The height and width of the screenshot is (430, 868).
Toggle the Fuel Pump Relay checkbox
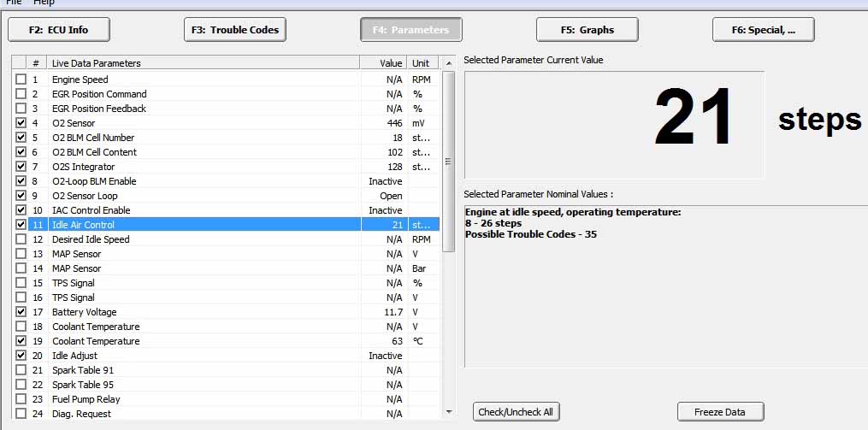point(21,399)
